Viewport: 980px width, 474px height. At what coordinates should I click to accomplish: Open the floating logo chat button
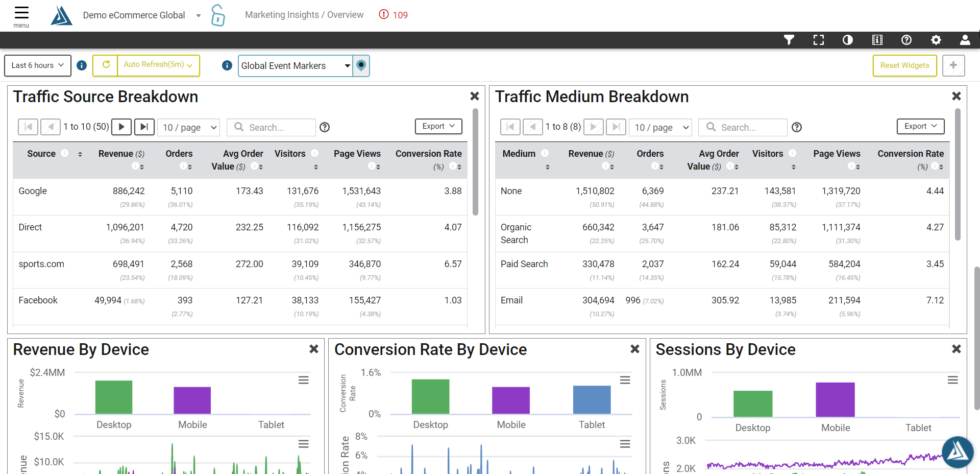958,452
